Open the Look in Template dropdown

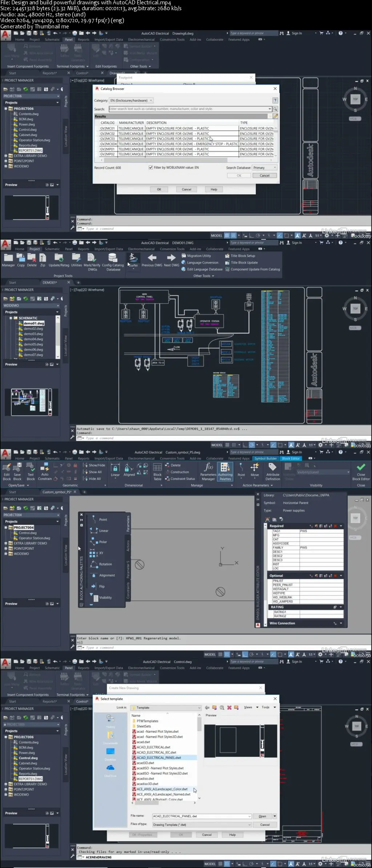pos(165,707)
